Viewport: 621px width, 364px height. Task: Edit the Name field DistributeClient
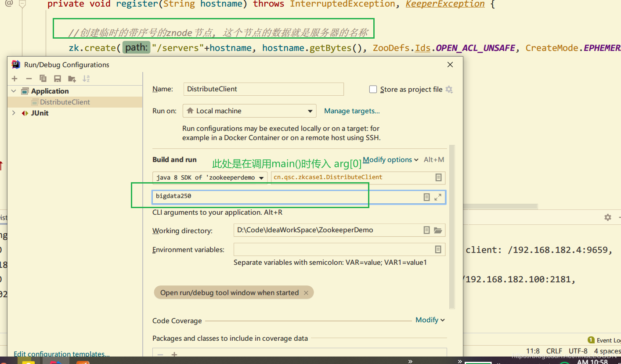(x=264, y=89)
